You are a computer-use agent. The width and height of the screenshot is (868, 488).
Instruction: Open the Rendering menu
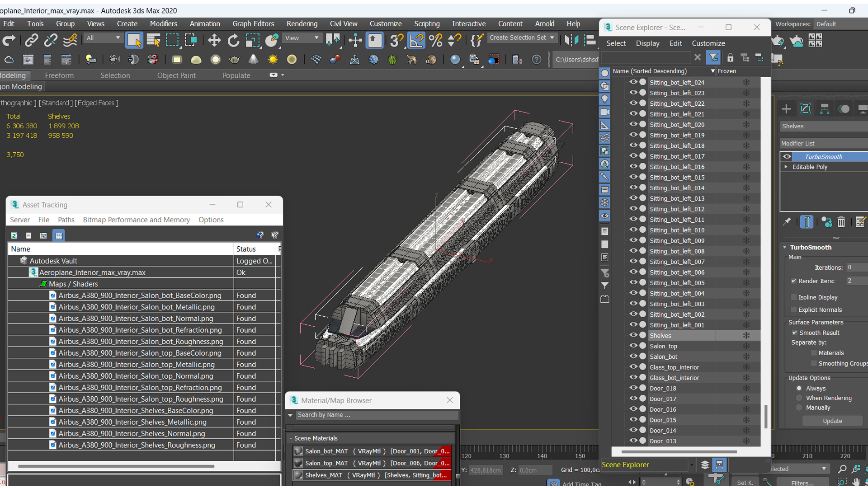click(302, 23)
